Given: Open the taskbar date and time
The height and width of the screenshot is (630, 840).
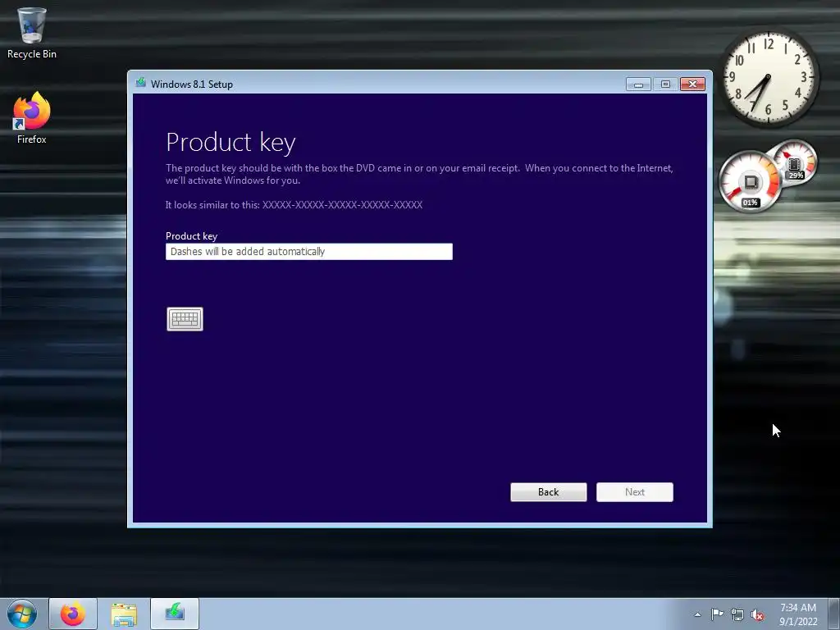Looking at the screenshot, I should coord(798,614).
